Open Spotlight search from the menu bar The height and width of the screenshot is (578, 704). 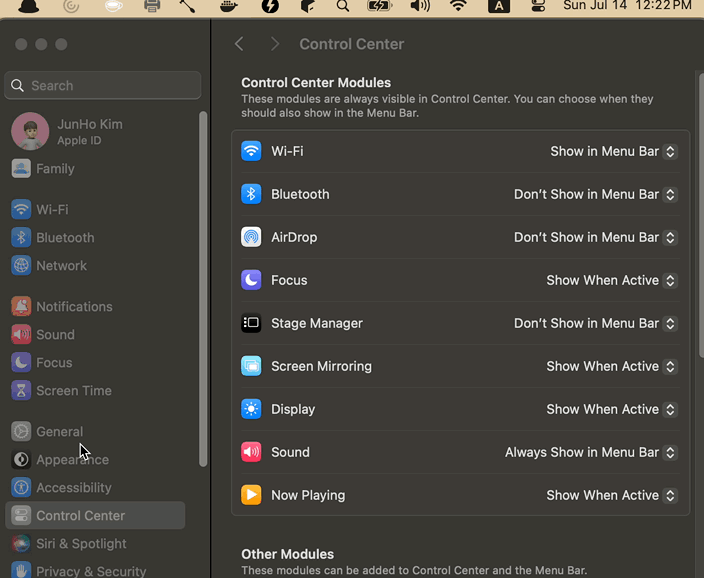click(343, 6)
